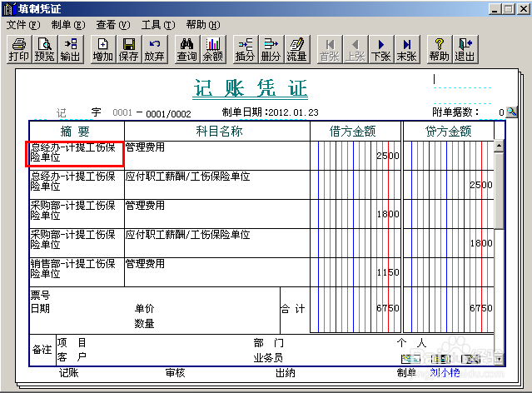This screenshot has height=393, width=532.
Task: Click debit amount 1150 cell
Action: coord(355,272)
